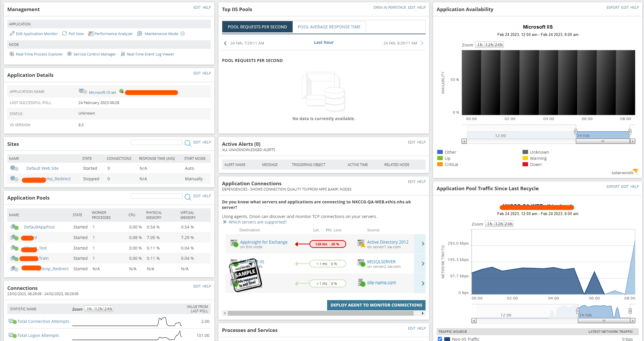Click the Edit Application Monitor pencil icon
644x341 pixels.
[x=12, y=34]
